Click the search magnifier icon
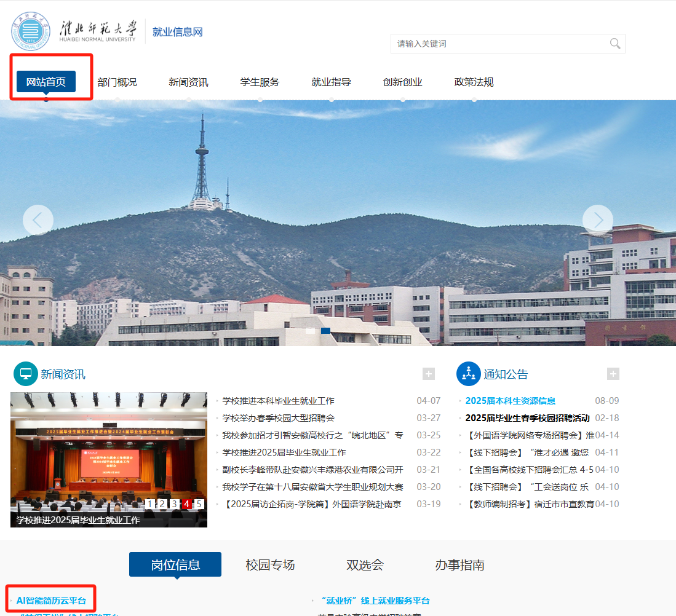This screenshot has width=676, height=616. click(x=614, y=44)
